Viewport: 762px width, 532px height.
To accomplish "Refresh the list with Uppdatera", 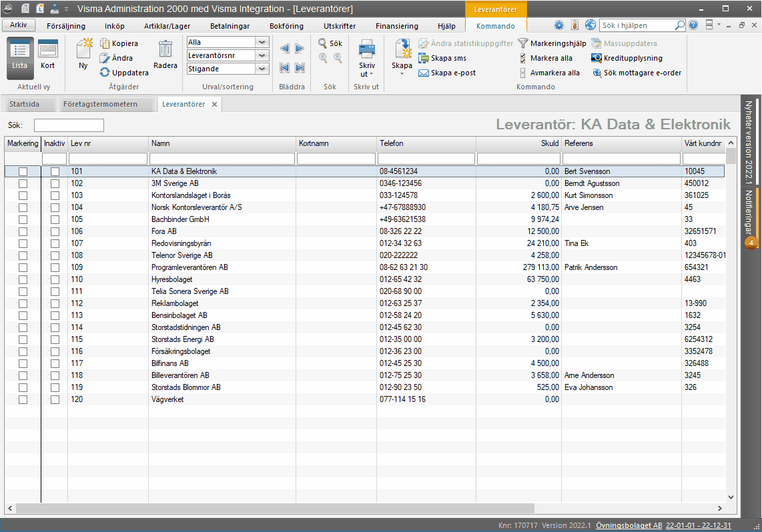I will 124,72.
